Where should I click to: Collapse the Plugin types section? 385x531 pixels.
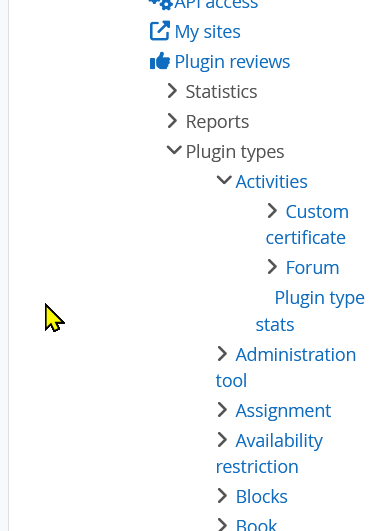pyautogui.click(x=174, y=149)
